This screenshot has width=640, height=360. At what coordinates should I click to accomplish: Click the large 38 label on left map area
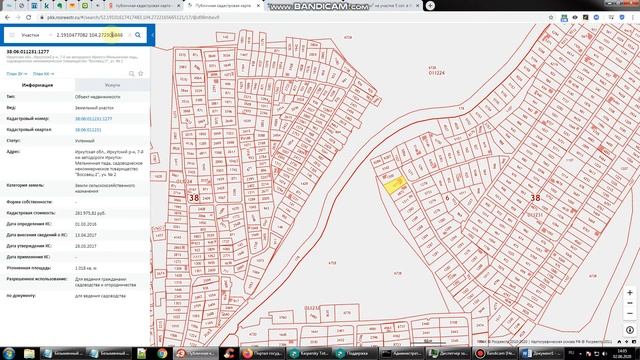(193, 198)
